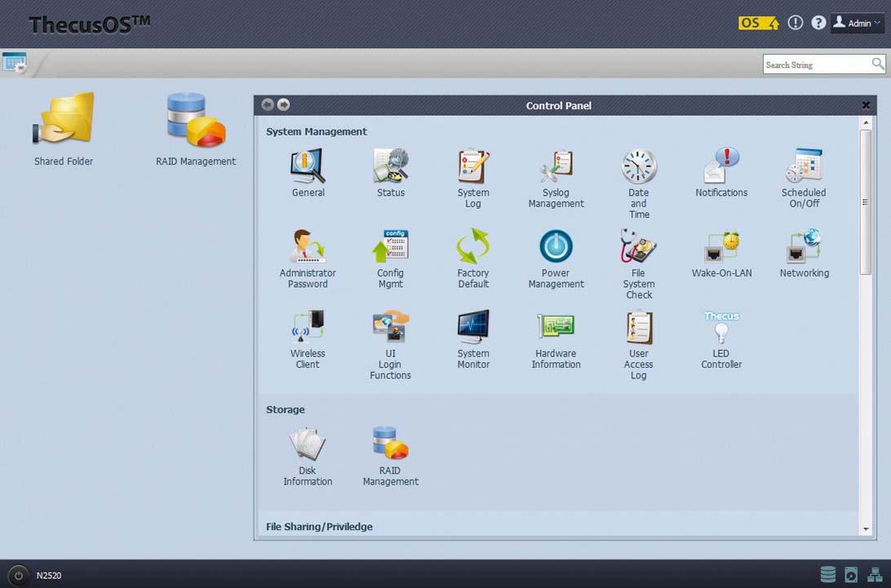This screenshot has width=891, height=588.
Task: Open Scheduled On/Off
Action: point(804,166)
